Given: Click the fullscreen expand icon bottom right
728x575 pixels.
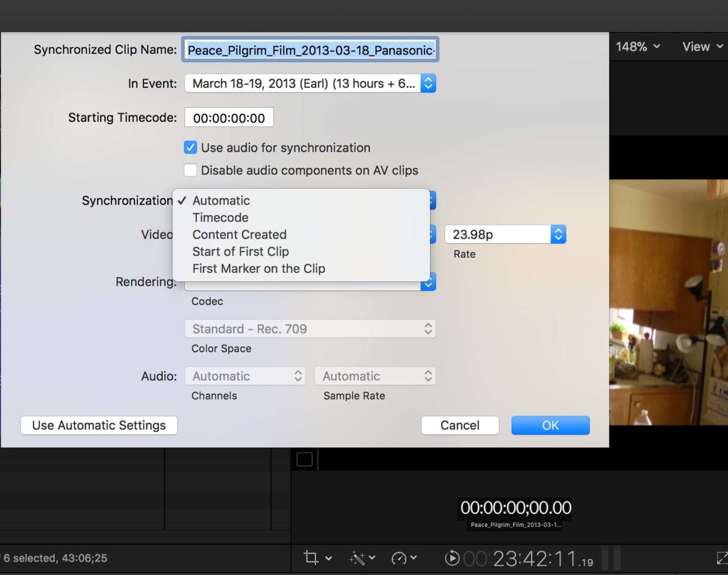Looking at the screenshot, I should pyautogui.click(x=721, y=558).
